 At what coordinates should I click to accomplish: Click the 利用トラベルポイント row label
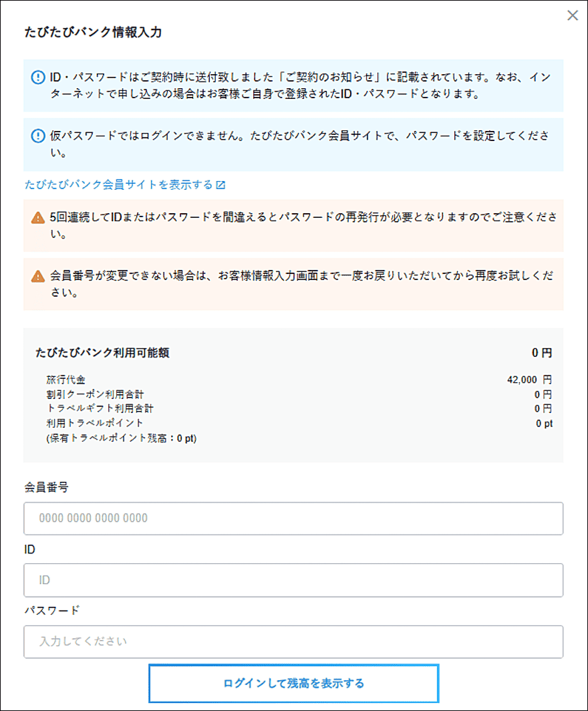pos(95,423)
